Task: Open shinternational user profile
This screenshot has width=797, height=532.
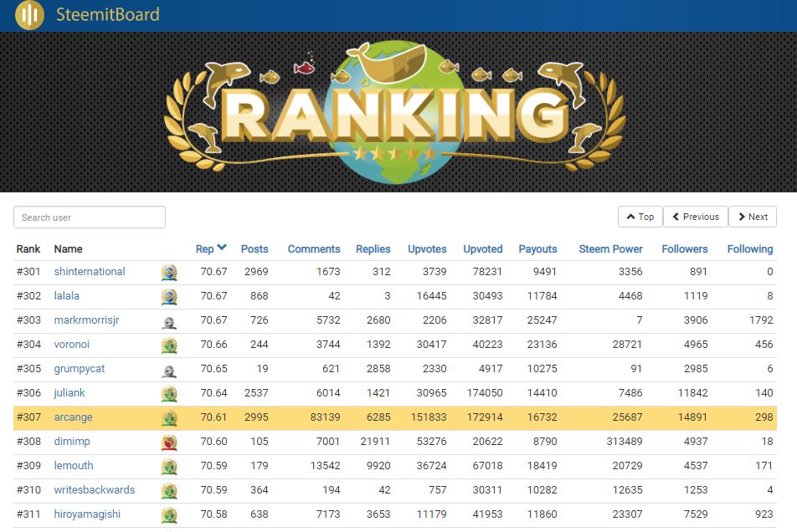Action: (x=90, y=272)
